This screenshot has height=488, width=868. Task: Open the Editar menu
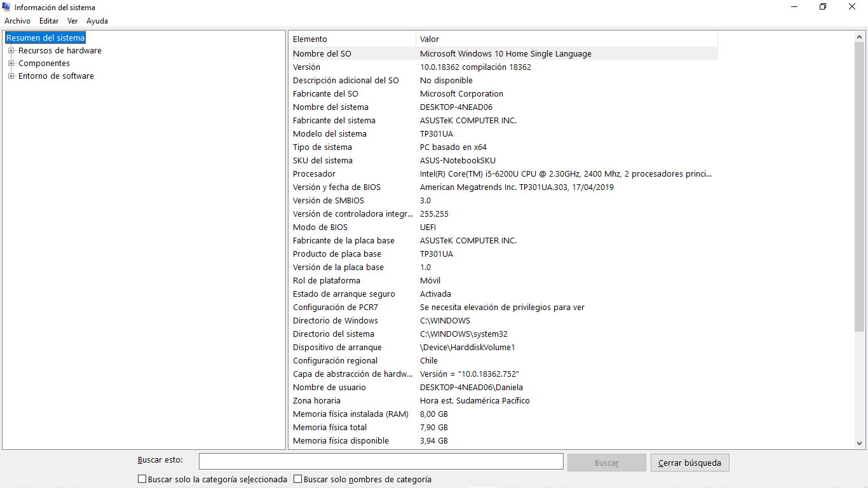(49, 21)
